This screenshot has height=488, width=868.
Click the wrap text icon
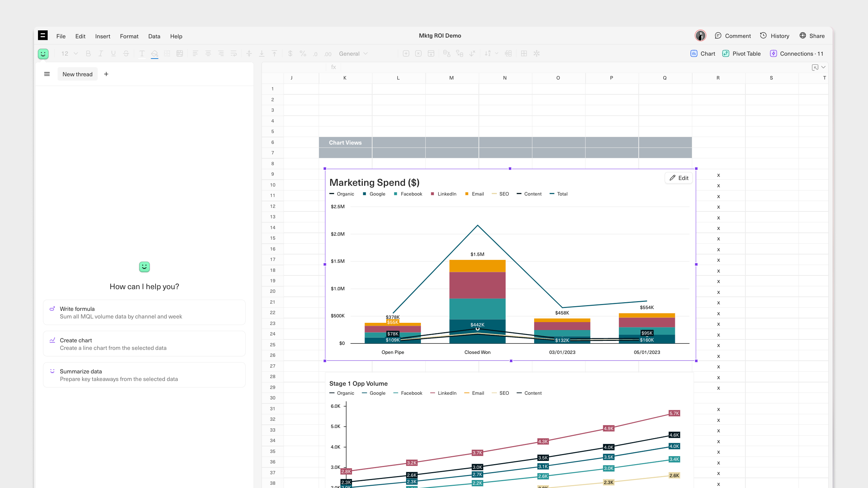pos(234,53)
